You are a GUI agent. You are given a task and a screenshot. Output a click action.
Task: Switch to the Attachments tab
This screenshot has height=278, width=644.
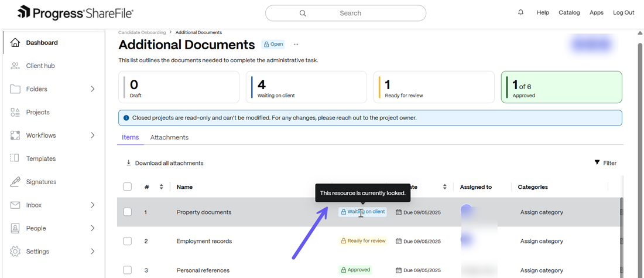click(169, 137)
